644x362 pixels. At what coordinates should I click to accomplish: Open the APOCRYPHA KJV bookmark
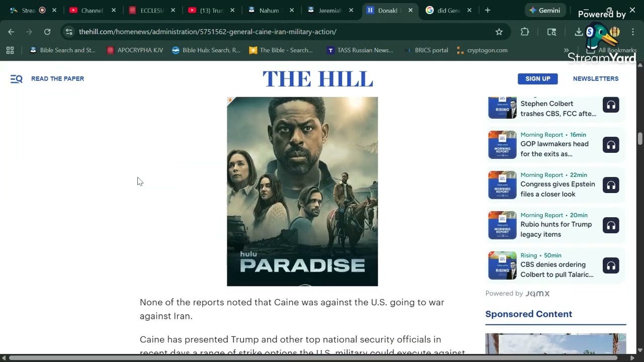pos(135,50)
